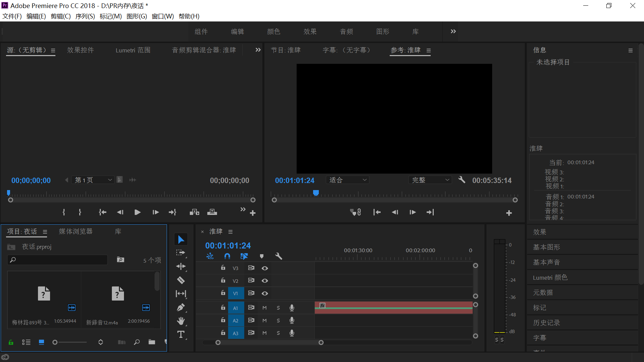Step back one frame in reference monitor
This screenshot has width=644, height=362.
[395, 212]
